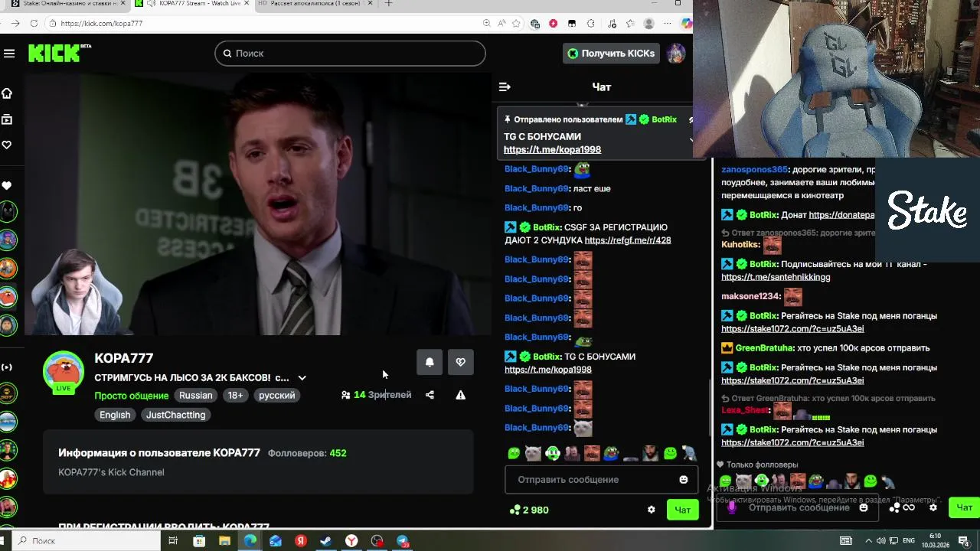Insert first green blob emote in left chat
Screen dimensions: 980x551
point(514,453)
